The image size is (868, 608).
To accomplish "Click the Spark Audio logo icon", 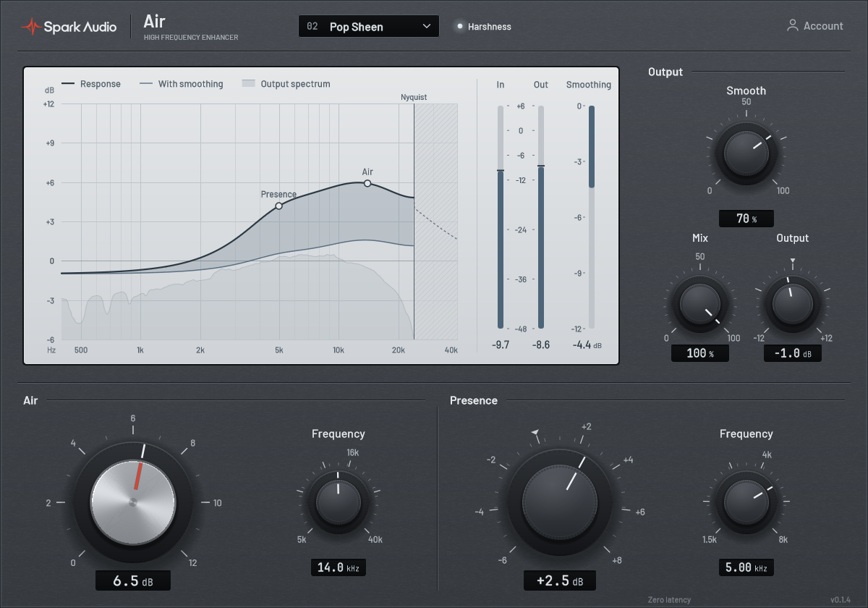I will (30, 27).
